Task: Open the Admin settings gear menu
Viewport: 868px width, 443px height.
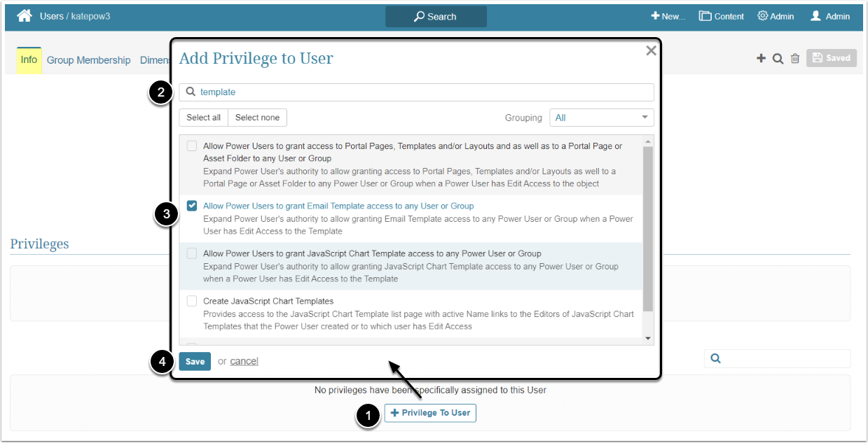Action: click(x=776, y=16)
